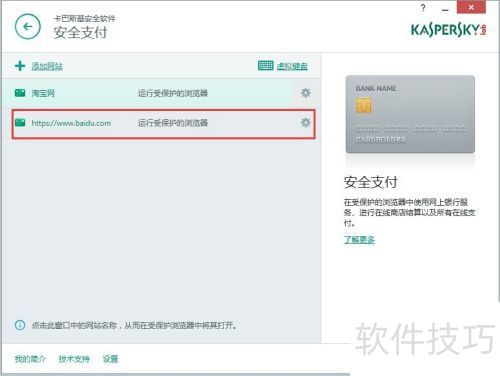This screenshot has width=500, height=376.
Task: Open gear settings for 淘宝网
Action: point(306,93)
